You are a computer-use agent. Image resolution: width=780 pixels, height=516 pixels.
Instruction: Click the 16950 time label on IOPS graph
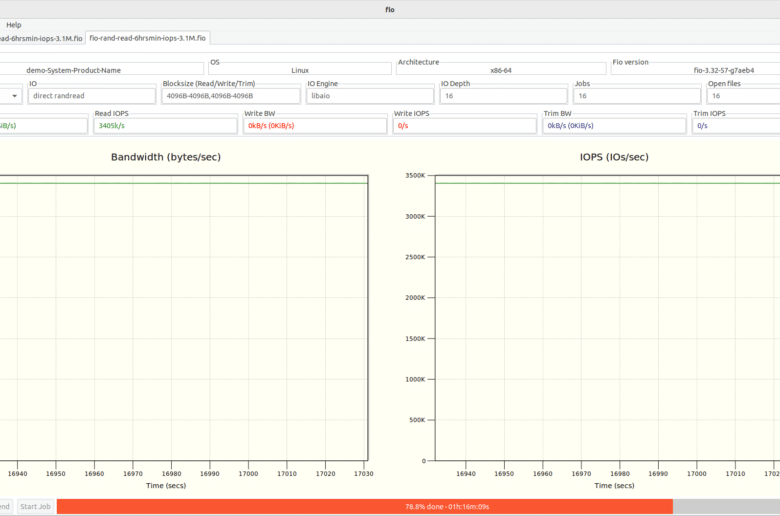pyautogui.click(x=504, y=474)
